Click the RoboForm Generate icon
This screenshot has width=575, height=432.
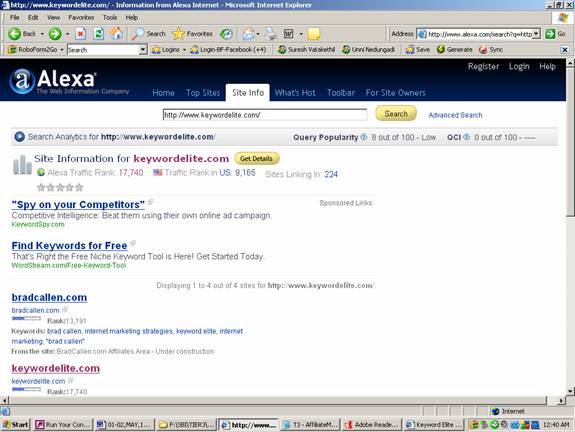(454, 50)
